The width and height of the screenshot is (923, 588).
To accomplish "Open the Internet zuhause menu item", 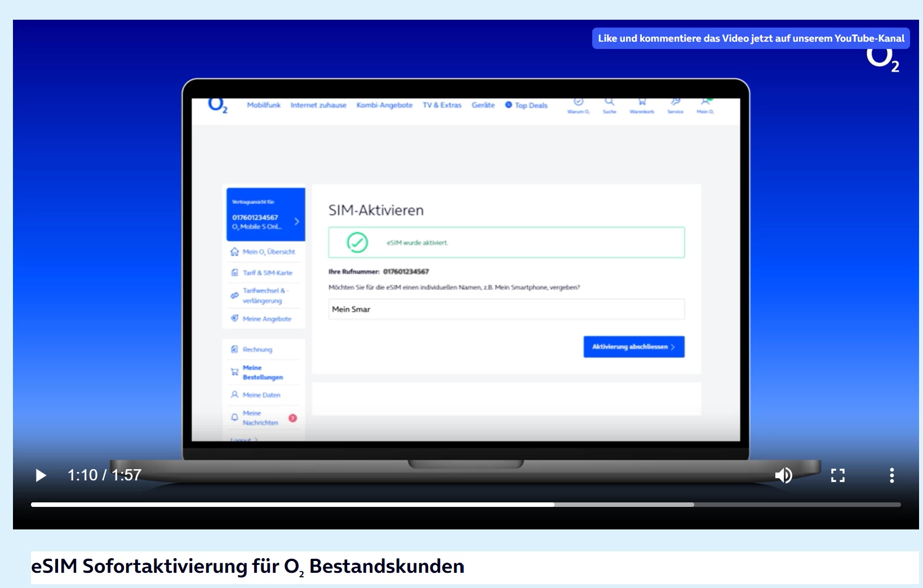I will tap(318, 105).
